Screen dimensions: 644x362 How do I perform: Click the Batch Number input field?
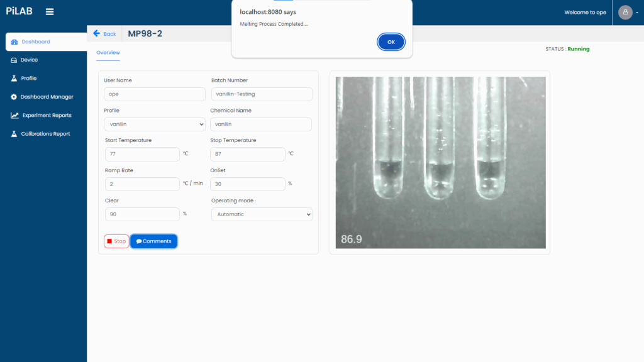(261, 94)
